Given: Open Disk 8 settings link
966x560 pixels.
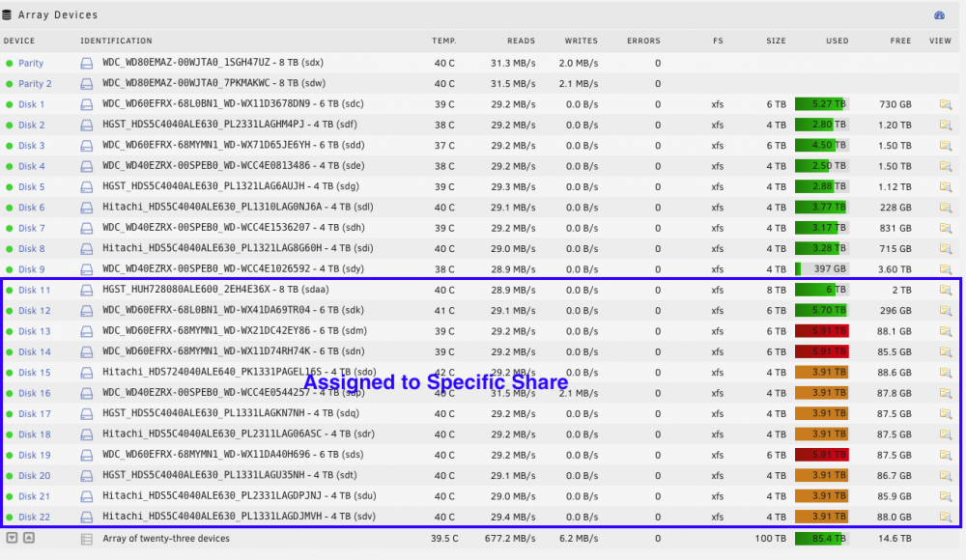Looking at the screenshot, I should click(32, 249).
